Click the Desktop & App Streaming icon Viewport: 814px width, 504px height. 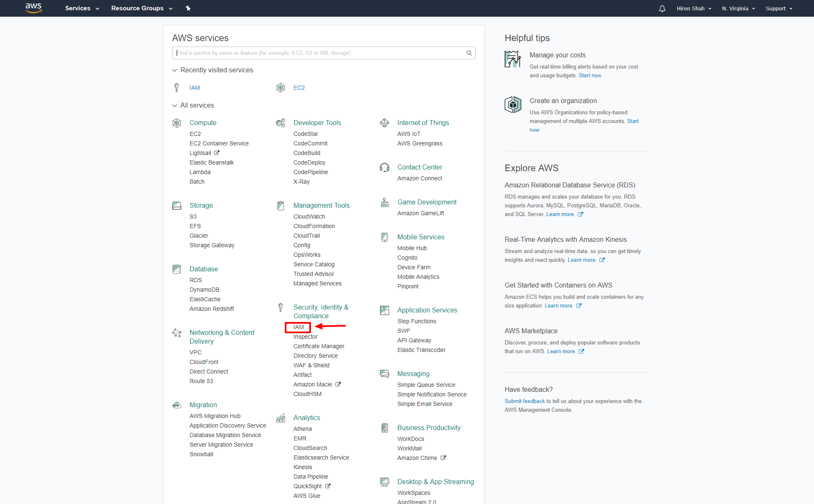[385, 482]
